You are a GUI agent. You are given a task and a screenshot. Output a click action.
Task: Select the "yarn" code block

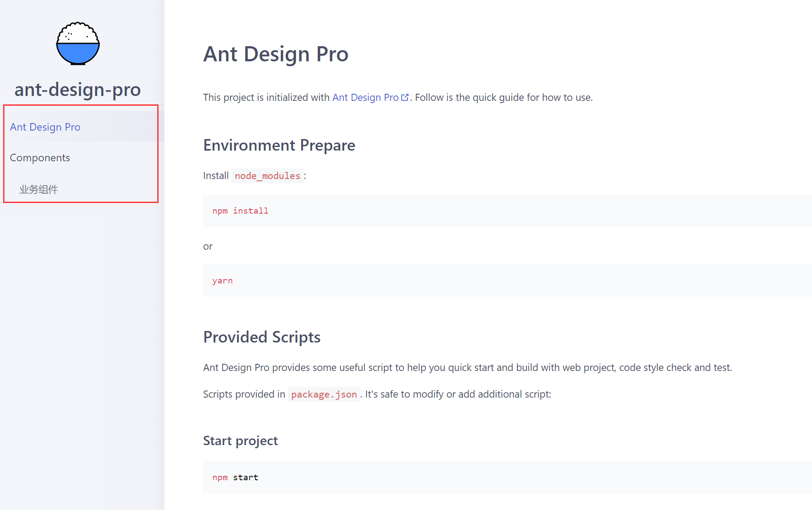(223, 280)
